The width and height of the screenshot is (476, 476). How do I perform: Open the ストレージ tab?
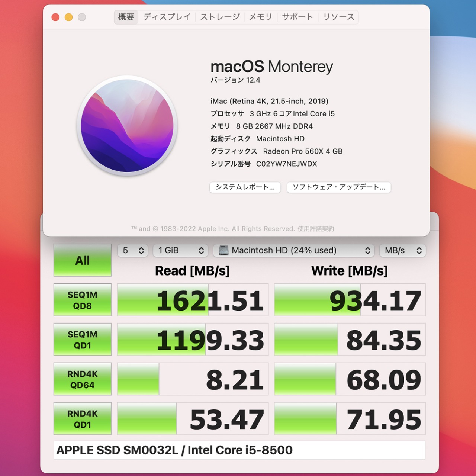click(x=219, y=17)
